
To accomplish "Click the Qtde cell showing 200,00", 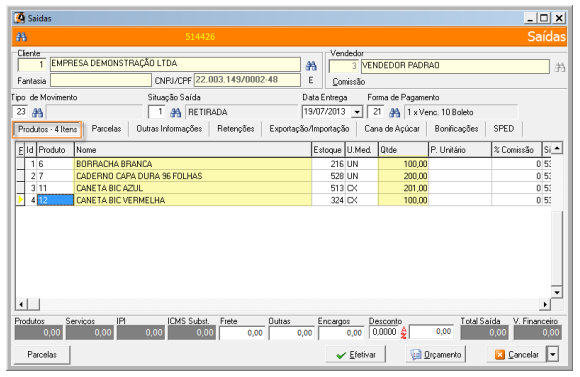I will (x=403, y=176).
